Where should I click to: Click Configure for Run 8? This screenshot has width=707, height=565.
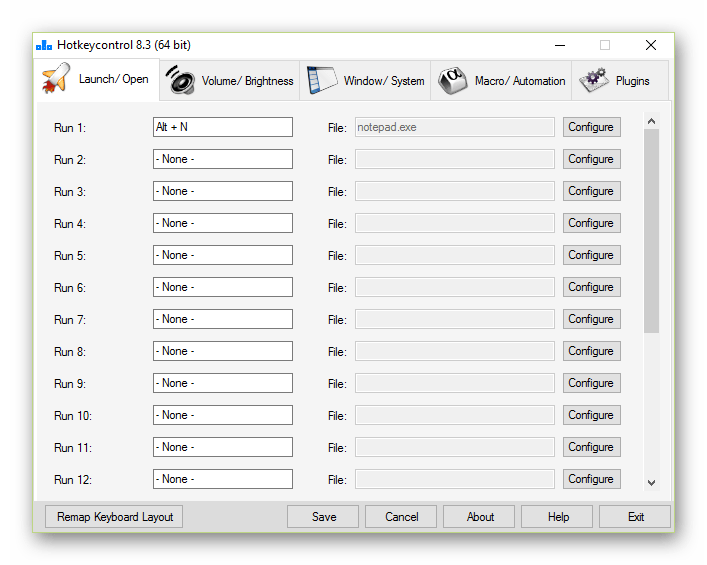[x=592, y=351]
